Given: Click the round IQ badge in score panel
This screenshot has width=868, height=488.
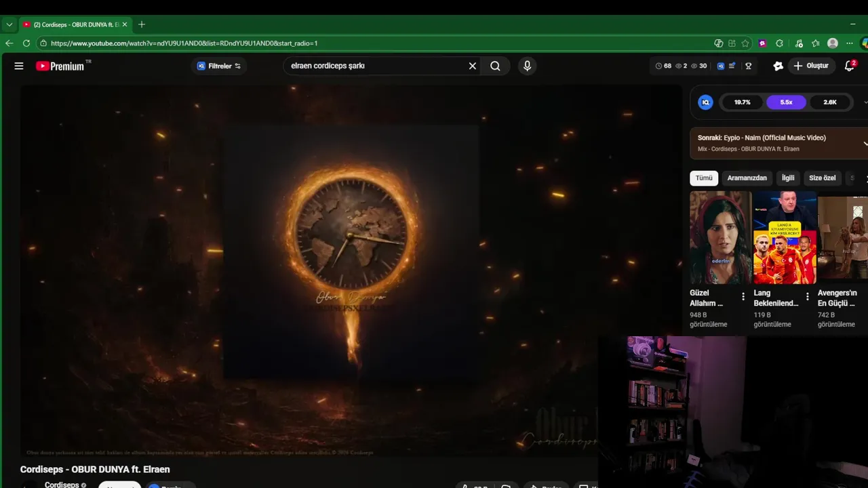Looking at the screenshot, I should point(706,102).
